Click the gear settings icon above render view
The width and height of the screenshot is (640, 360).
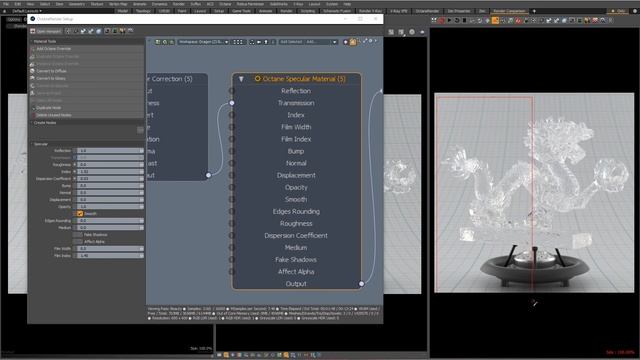(x=412, y=32)
